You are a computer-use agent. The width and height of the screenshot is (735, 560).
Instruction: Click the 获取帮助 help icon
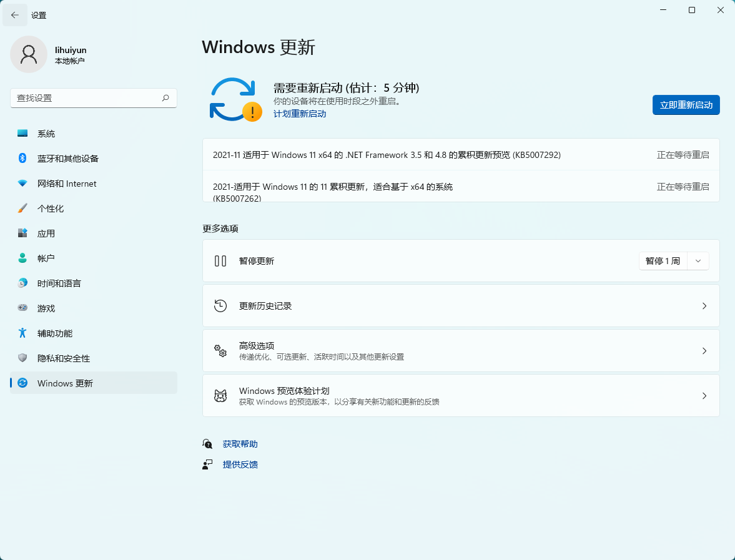point(207,443)
